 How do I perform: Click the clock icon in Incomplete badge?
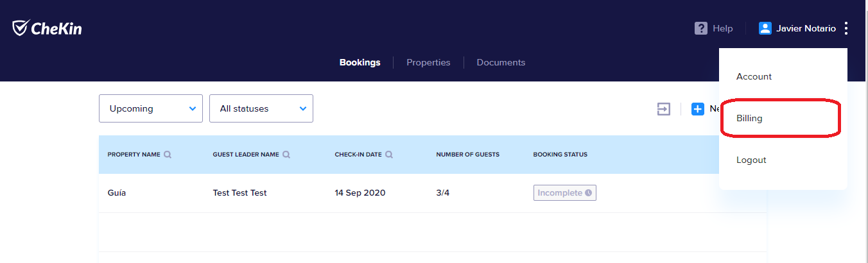tap(588, 193)
